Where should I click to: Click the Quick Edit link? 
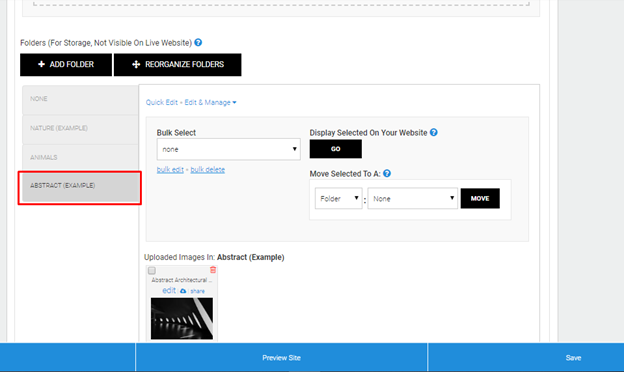(162, 102)
